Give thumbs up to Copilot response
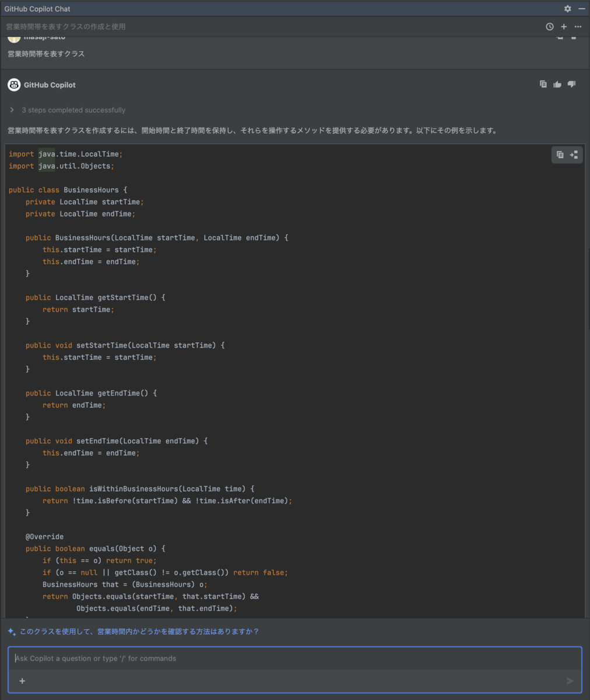The height and width of the screenshot is (700, 590). [x=557, y=84]
